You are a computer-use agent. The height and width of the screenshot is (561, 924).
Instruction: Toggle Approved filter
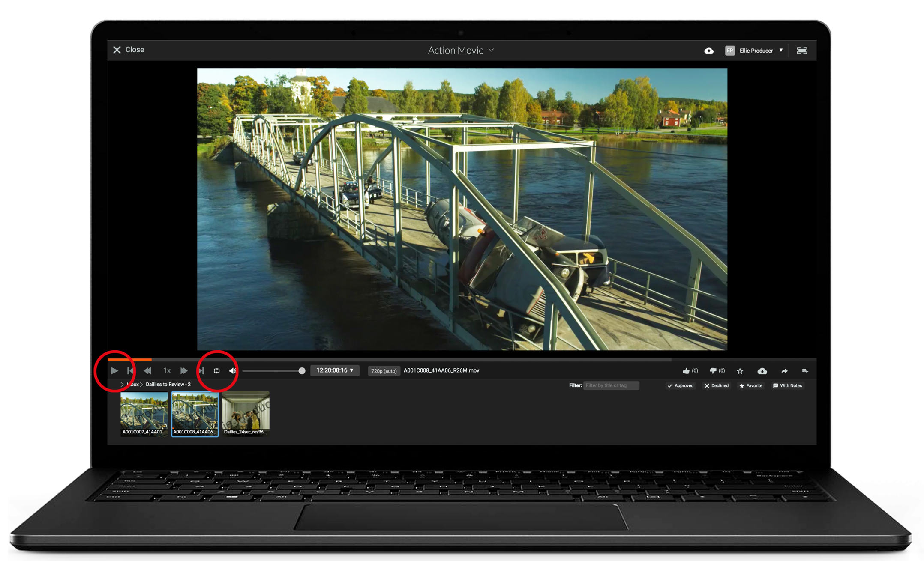coord(680,386)
